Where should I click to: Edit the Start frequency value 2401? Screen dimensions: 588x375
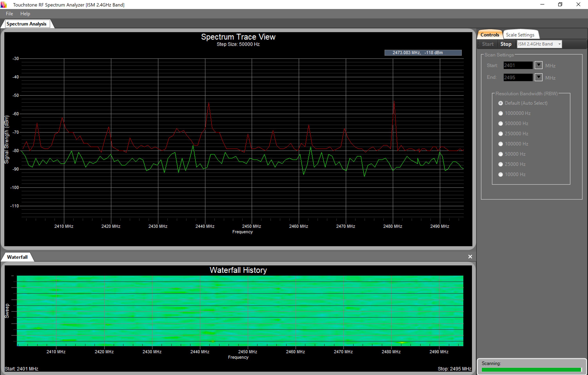pyautogui.click(x=517, y=65)
